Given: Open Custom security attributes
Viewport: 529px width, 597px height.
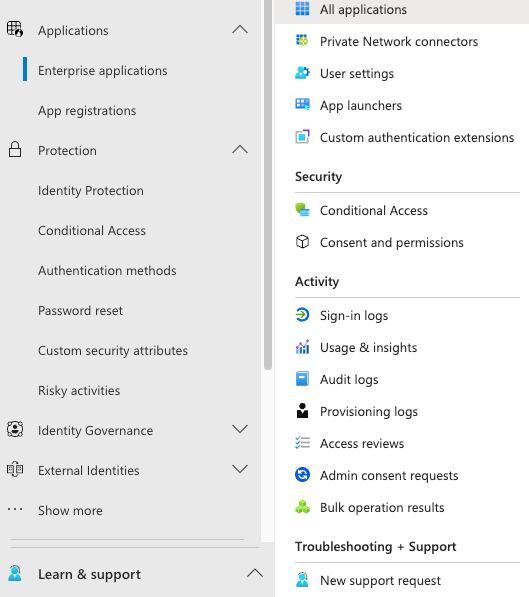Looking at the screenshot, I should point(113,350).
